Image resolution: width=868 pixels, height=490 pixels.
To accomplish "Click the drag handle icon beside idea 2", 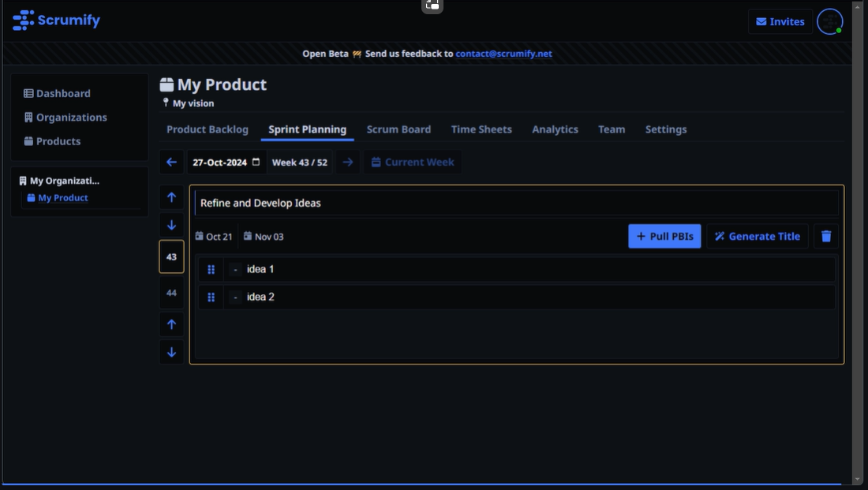I will click(x=211, y=297).
